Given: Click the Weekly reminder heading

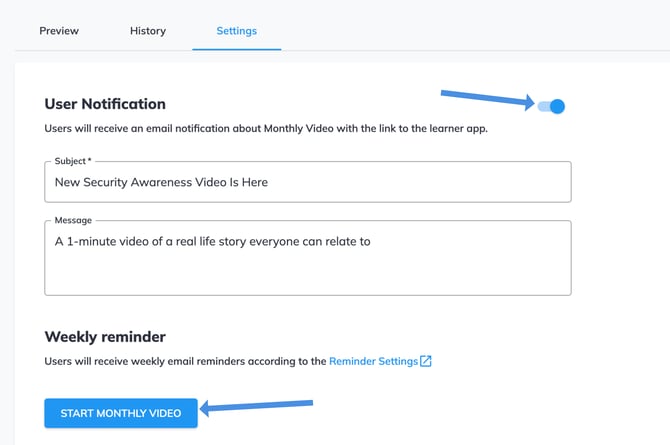Looking at the screenshot, I should (x=105, y=337).
